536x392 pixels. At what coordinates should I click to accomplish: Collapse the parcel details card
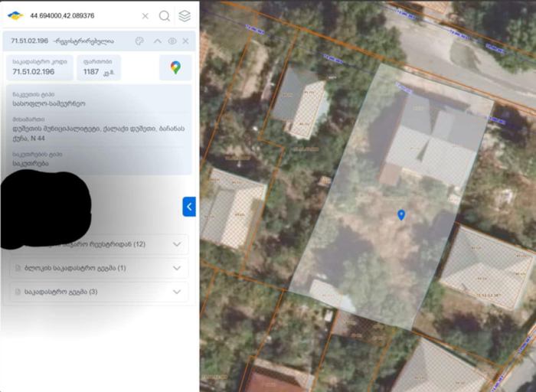[158, 41]
